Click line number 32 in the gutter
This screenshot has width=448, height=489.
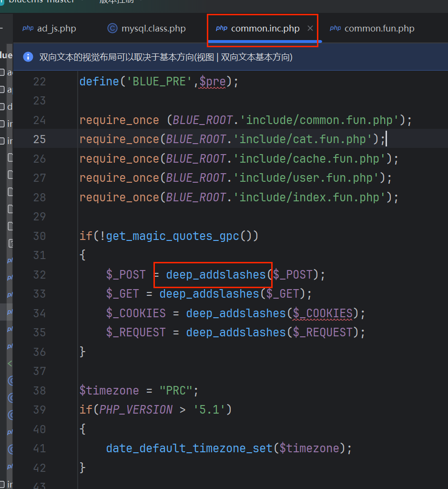[40, 275]
